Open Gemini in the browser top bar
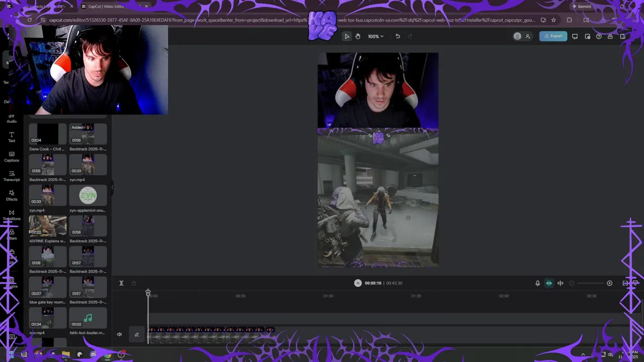This screenshot has width=644, height=362. (x=582, y=7)
